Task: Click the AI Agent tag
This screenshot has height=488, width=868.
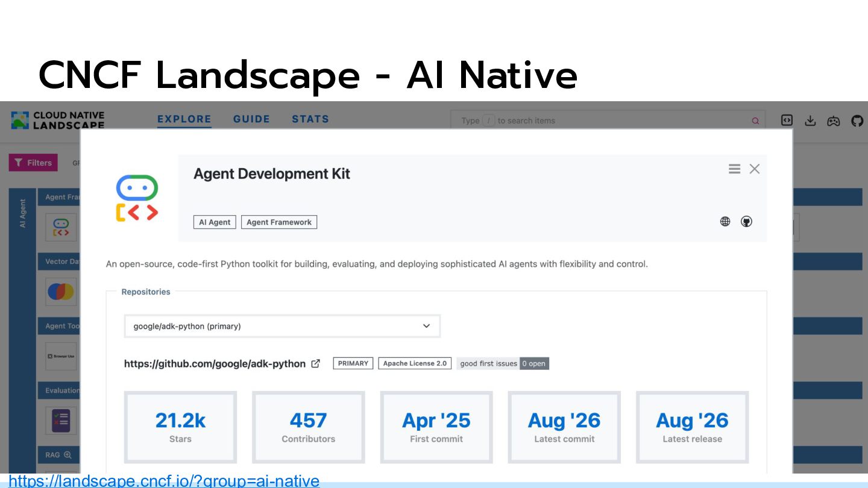Action: pos(215,222)
